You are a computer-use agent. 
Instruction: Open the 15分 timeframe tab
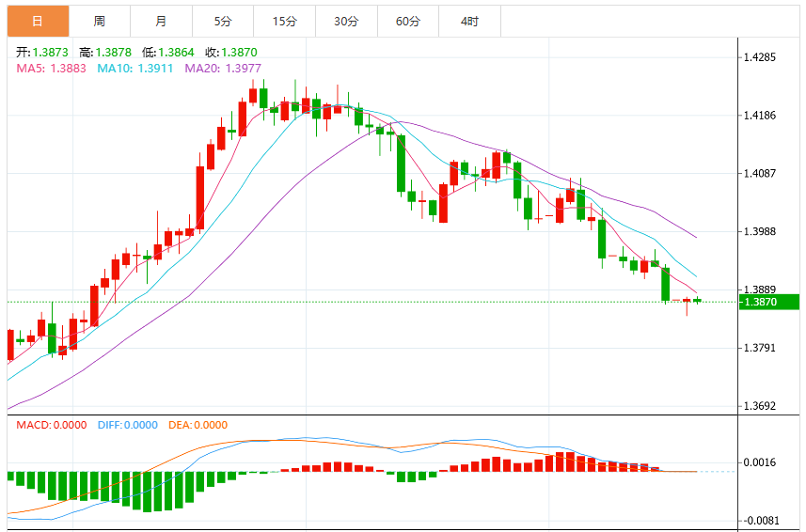pos(284,22)
